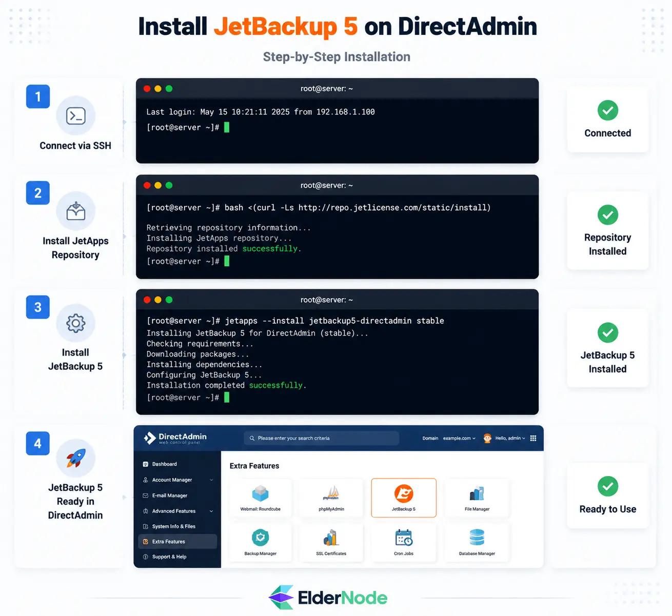Click the 'Last login: May 15' terminal line
The width and height of the screenshot is (672, 616).
(x=261, y=112)
